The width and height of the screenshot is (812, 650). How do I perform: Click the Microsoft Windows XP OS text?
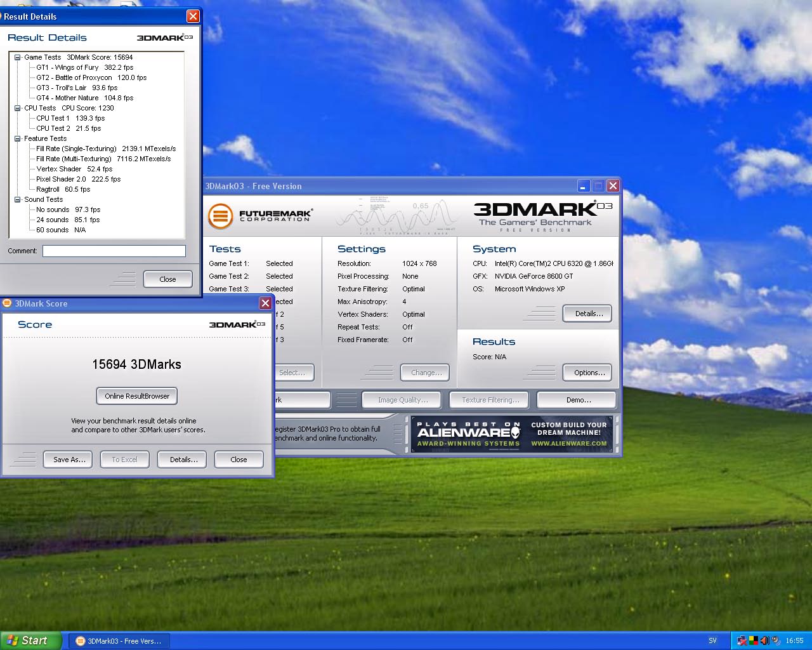tap(530, 289)
